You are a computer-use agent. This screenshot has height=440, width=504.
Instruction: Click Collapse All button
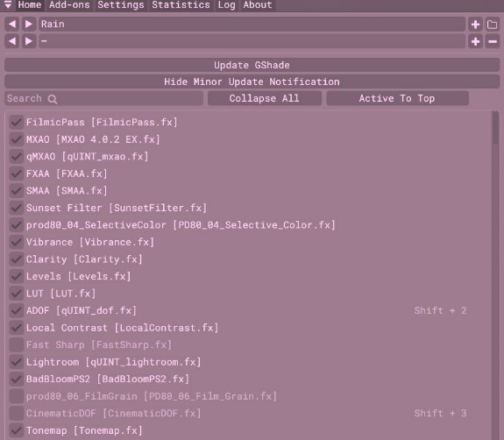pyautogui.click(x=264, y=98)
